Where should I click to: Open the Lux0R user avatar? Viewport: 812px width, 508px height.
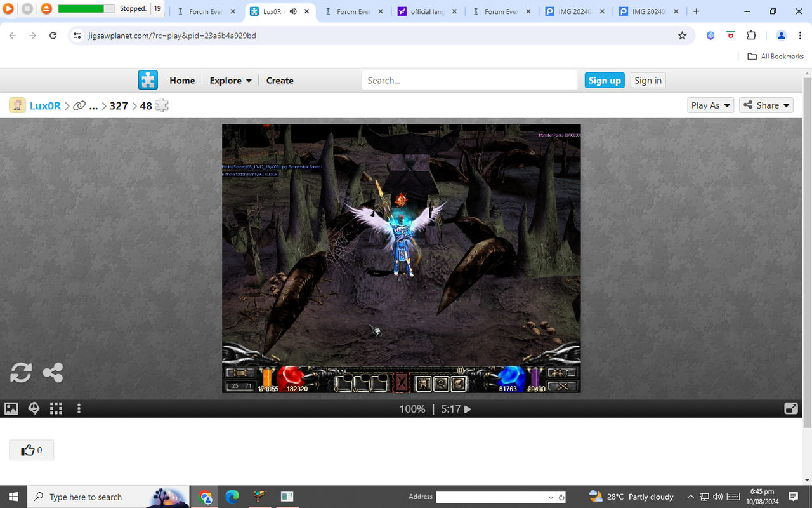[x=17, y=105]
